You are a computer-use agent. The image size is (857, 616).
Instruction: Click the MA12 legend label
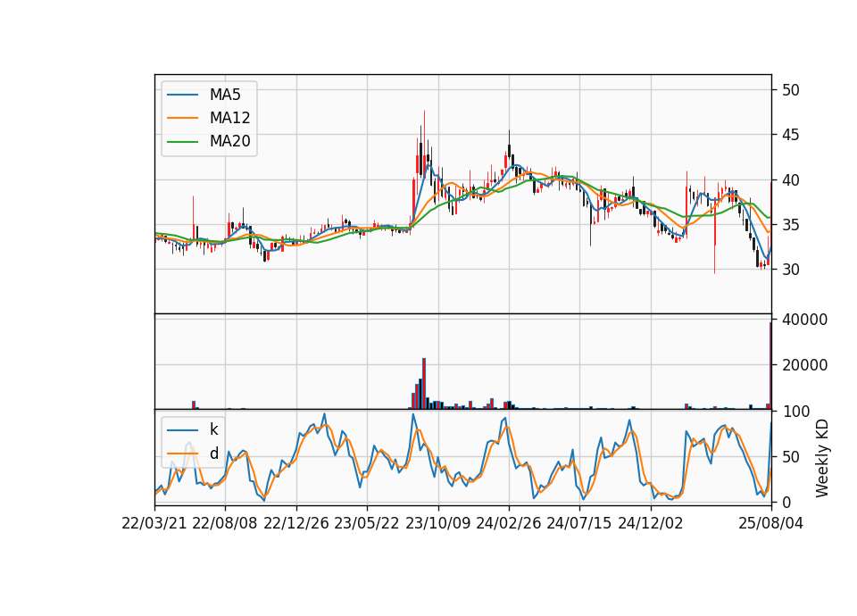[229, 118]
